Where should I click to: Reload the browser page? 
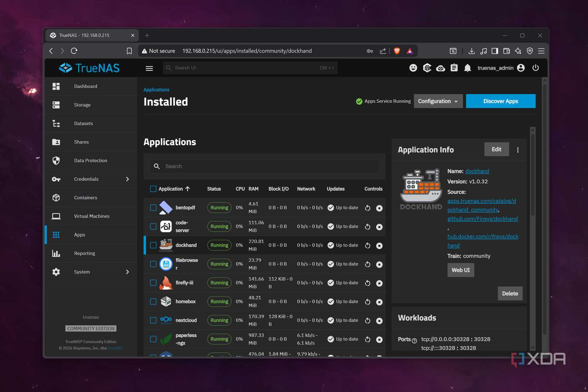point(74,51)
